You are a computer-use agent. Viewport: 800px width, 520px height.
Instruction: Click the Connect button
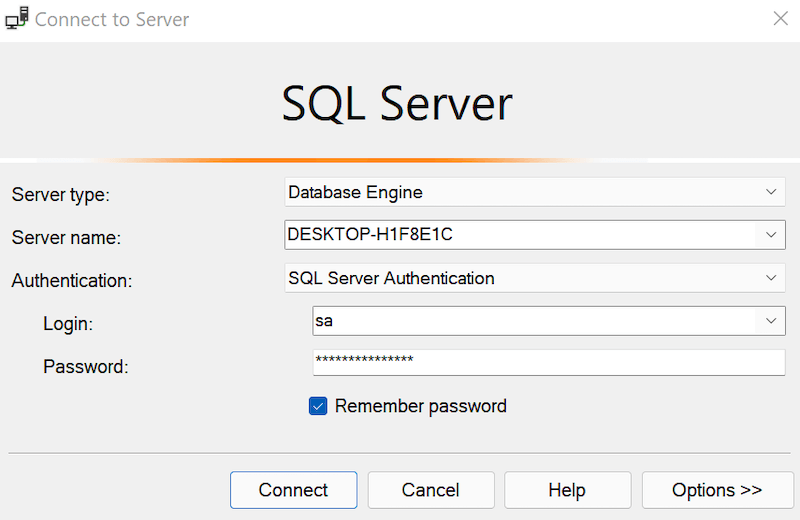tap(293, 490)
